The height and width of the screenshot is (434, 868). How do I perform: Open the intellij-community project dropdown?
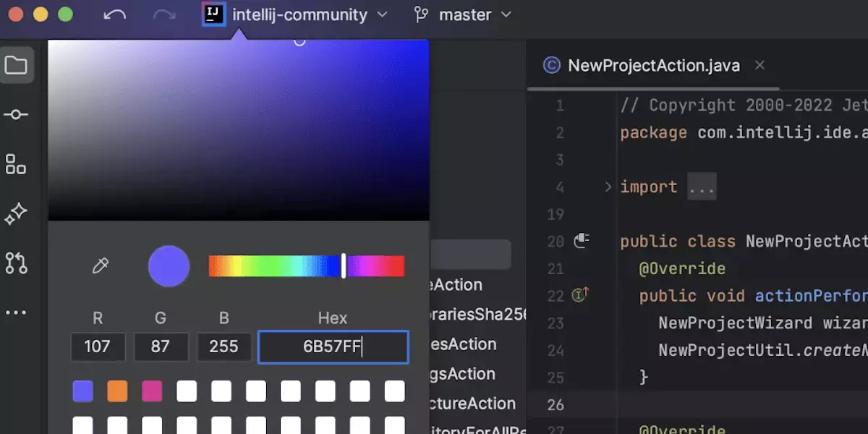(x=297, y=14)
